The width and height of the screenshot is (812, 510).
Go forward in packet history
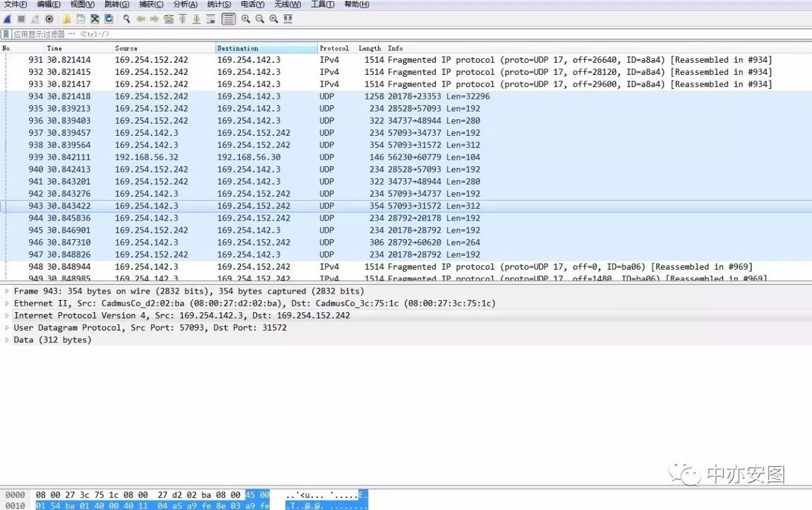tap(154, 19)
